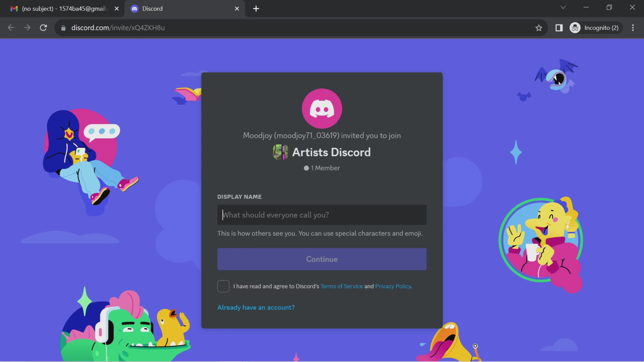This screenshot has width=644, height=362.
Task: Minimize the browser window
Action: pos(586,7)
